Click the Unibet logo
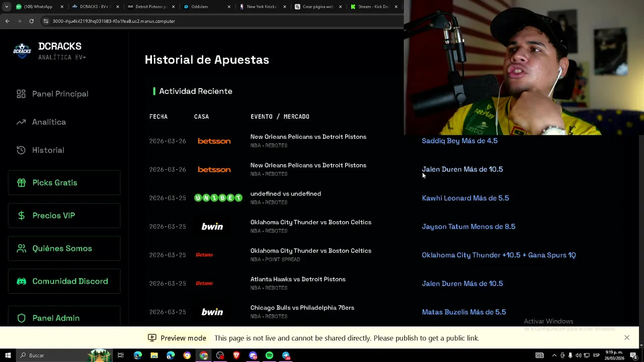644x362 pixels. (218, 198)
